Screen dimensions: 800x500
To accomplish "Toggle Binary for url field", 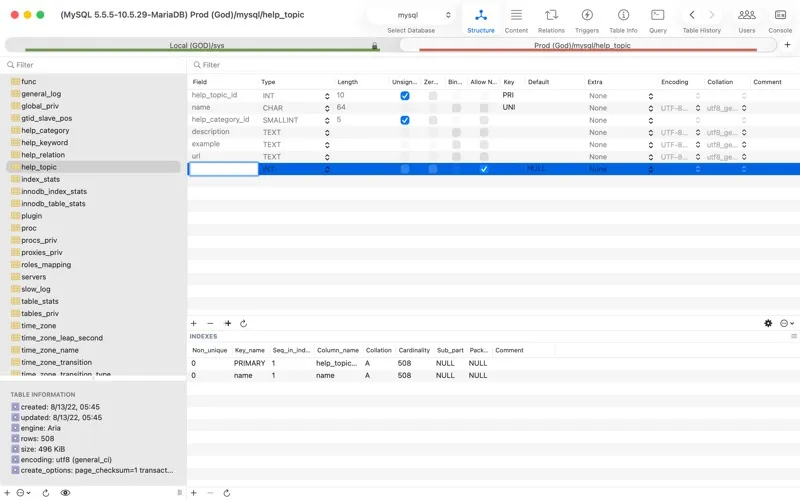I will (x=456, y=157).
